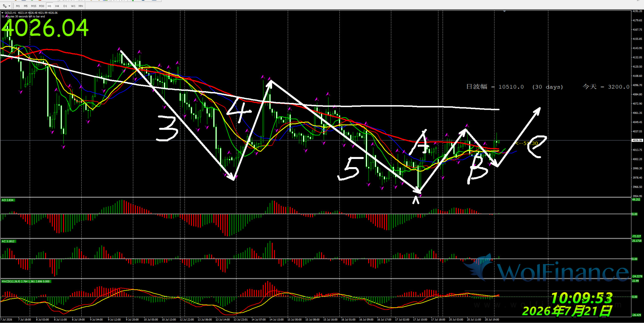The image size is (644, 323).
Task: Click the line studies tool icon
Action: click(x=5, y=6)
